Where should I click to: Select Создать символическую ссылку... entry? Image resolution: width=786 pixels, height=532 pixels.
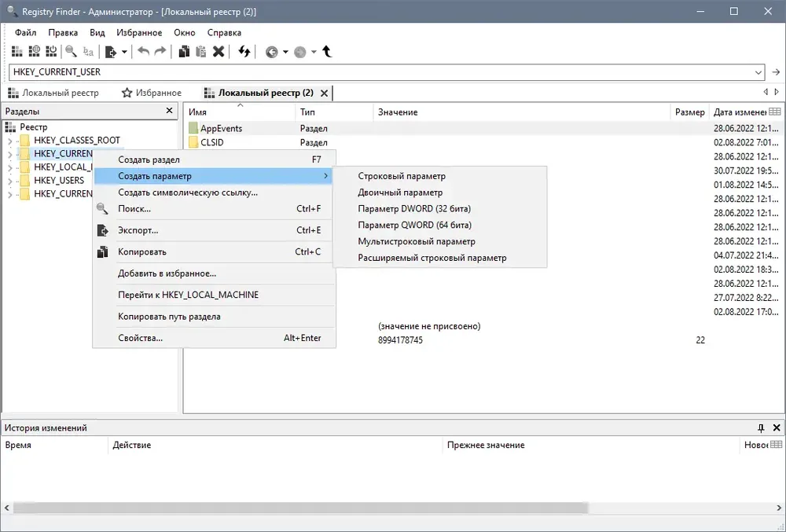click(214, 193)
